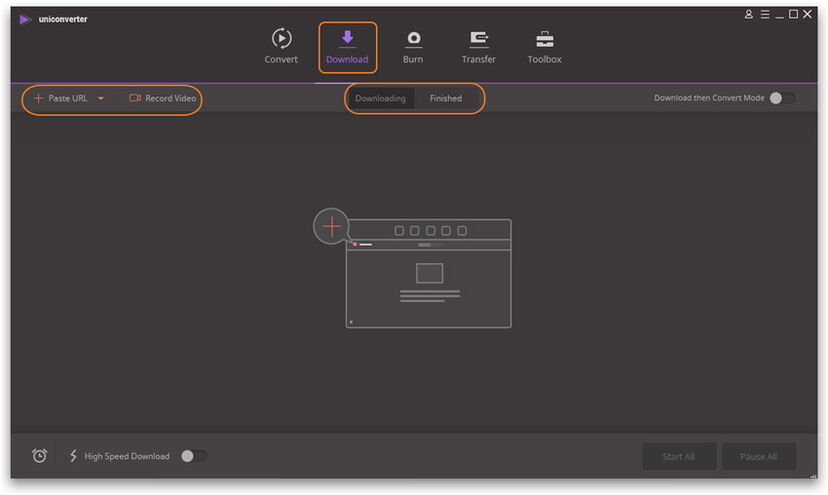Click the High Speed Download lightning icon

pos(73,455)
